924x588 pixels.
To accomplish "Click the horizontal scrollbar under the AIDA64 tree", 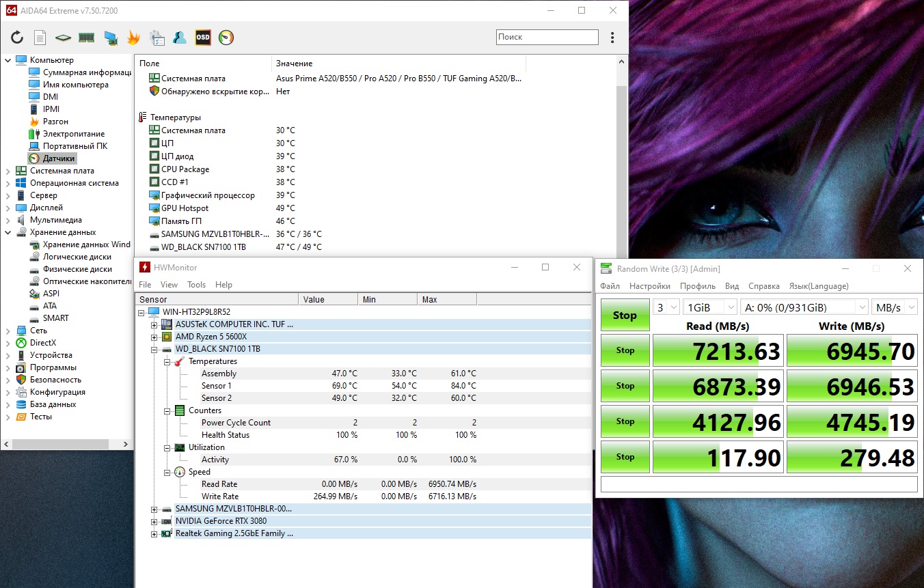I will click(x=66, y=445).
